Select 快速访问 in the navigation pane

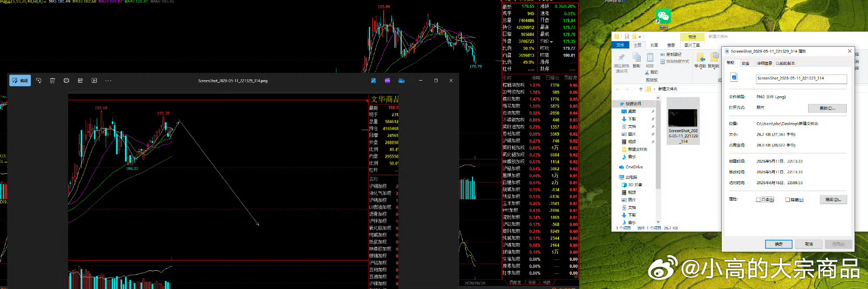pos(633,104)
